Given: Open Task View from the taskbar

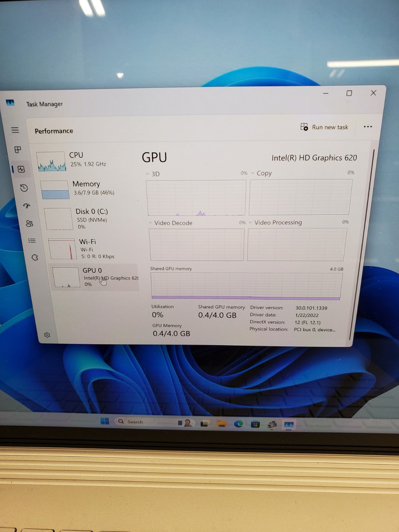Looking at the screenshot, I should [x=204, y=423].
